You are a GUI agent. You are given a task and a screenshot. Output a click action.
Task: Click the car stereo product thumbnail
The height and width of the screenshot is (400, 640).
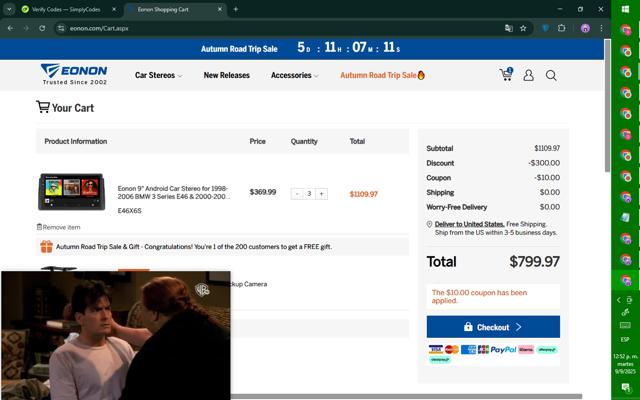coord(71,192)
